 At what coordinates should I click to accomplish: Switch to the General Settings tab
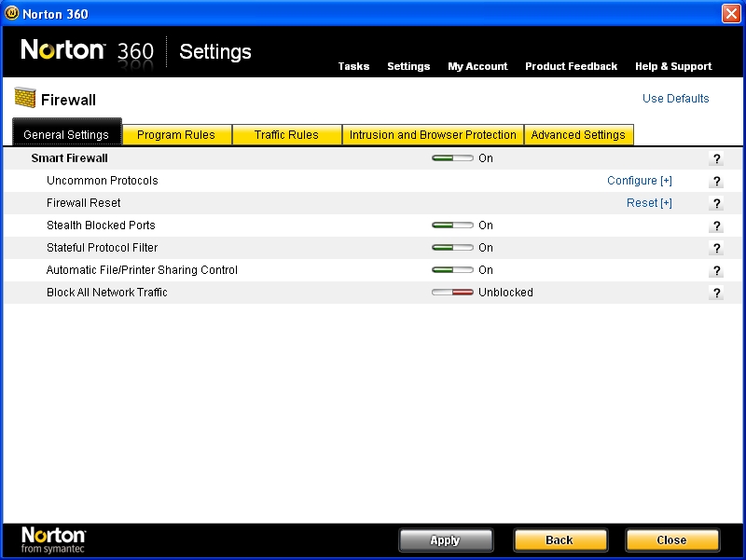[x=66, y=132]
